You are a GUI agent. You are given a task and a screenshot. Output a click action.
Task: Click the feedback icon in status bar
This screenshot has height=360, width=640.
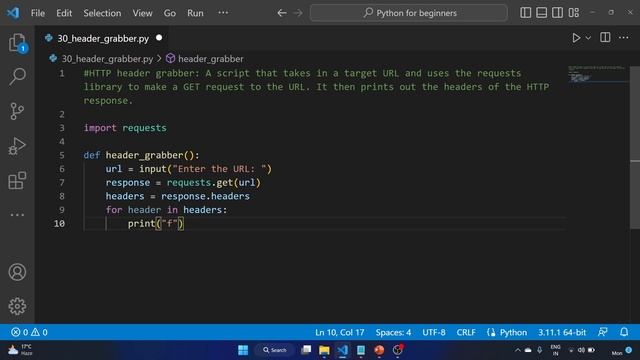(603, 332)
